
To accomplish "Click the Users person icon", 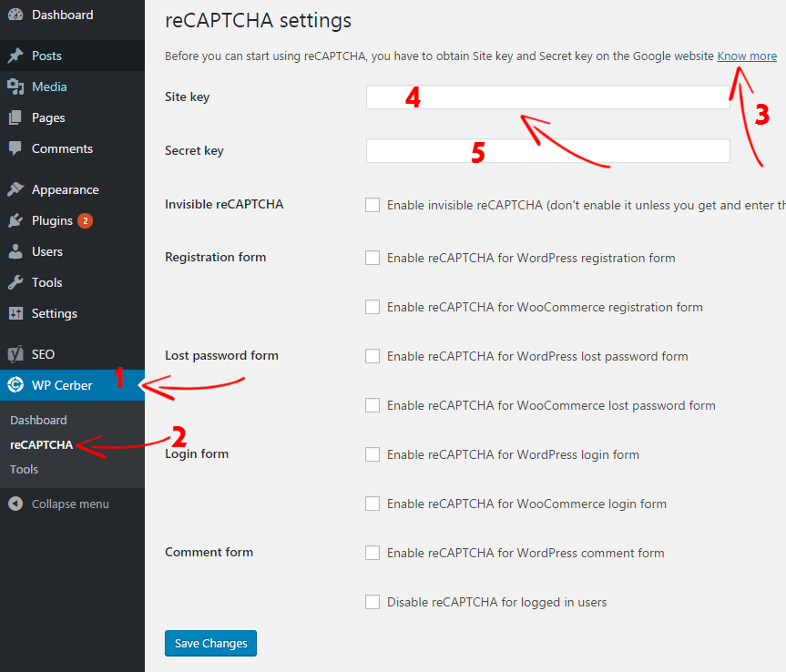I will [x=15, y=251].
